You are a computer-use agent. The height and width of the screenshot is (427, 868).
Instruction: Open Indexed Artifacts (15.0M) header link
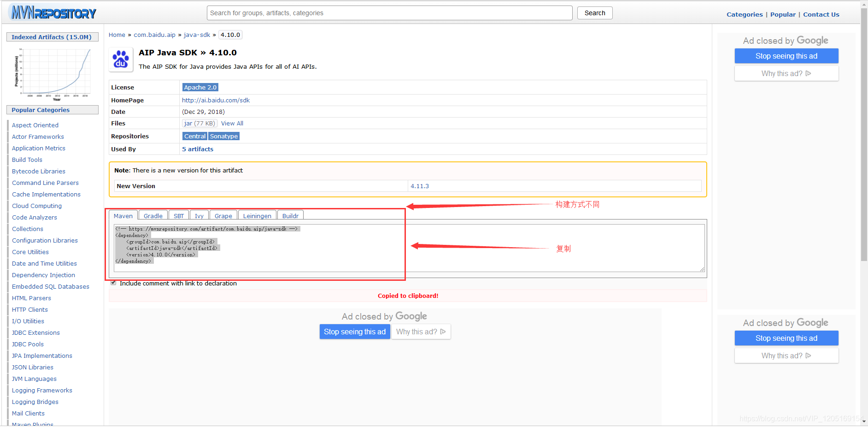coord(52,37)
